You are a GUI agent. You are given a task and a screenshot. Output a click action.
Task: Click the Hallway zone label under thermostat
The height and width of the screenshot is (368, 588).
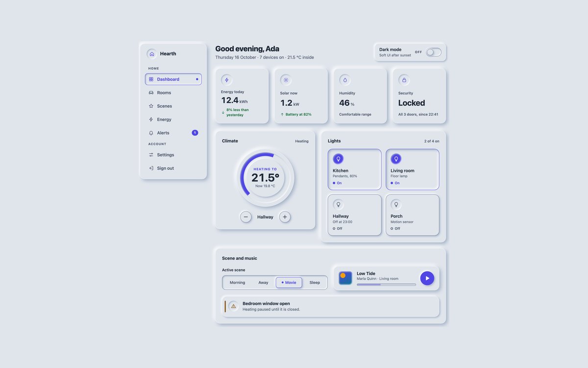[265, 217]
